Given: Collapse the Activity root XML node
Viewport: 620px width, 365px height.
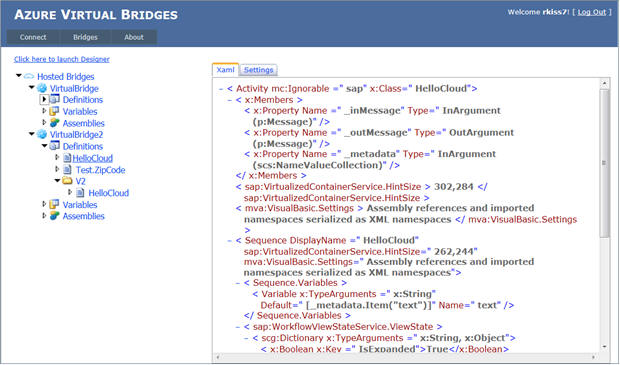Looking at the screenshot, I should pos(221,89).
